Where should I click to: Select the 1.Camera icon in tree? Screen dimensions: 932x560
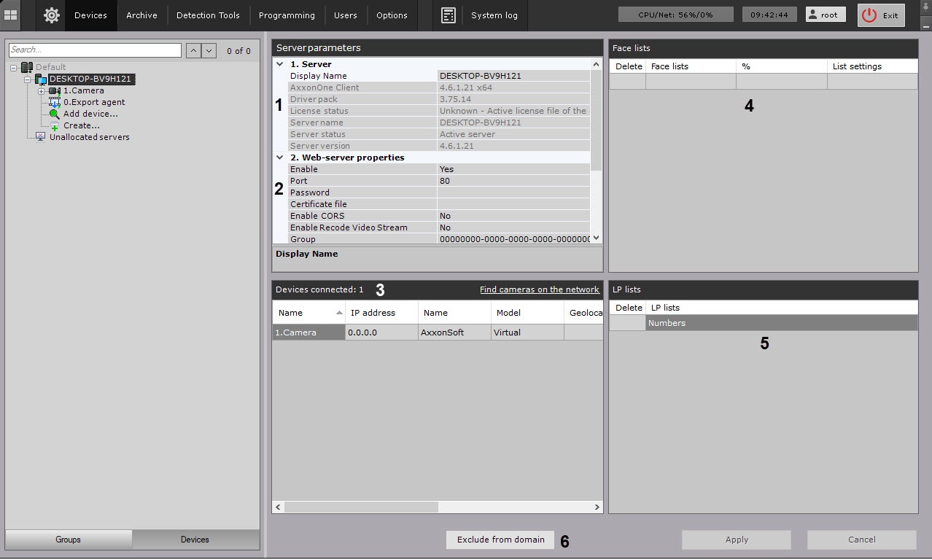point(54,90)
